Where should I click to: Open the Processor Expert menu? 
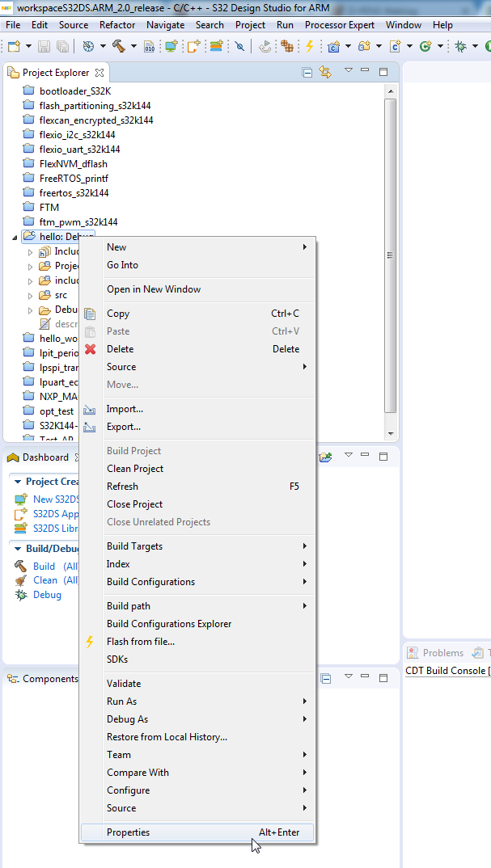(x=340, y=25)
